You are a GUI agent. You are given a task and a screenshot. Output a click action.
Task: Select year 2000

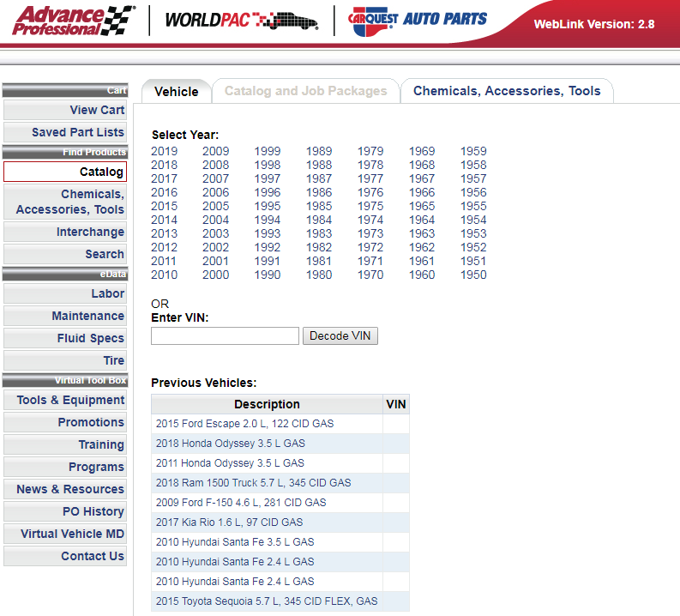(215, 275)
